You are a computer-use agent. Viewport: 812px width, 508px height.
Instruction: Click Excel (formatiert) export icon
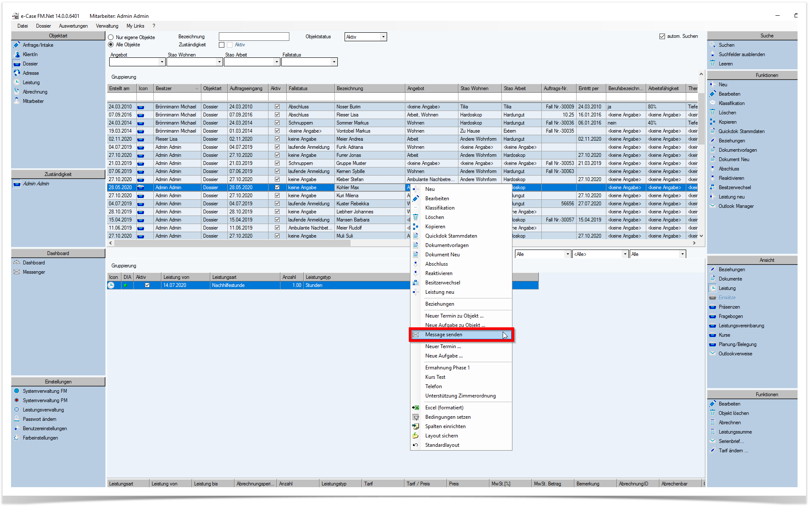[416, 408]
